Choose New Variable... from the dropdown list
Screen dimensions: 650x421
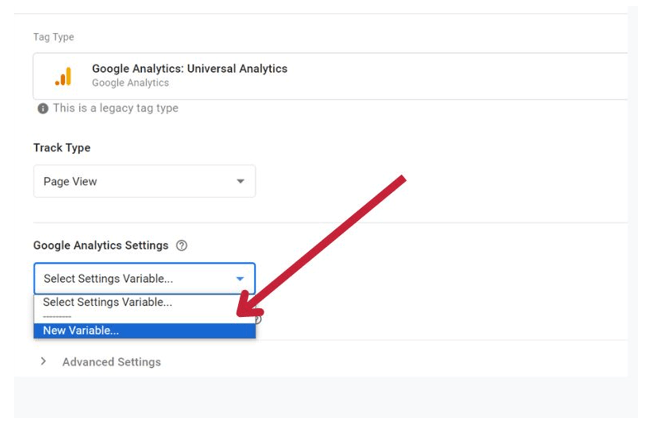(x=144, y=331)
